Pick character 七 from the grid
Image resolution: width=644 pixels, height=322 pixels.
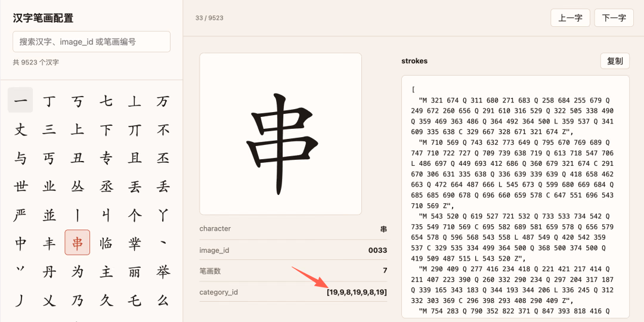106,100
